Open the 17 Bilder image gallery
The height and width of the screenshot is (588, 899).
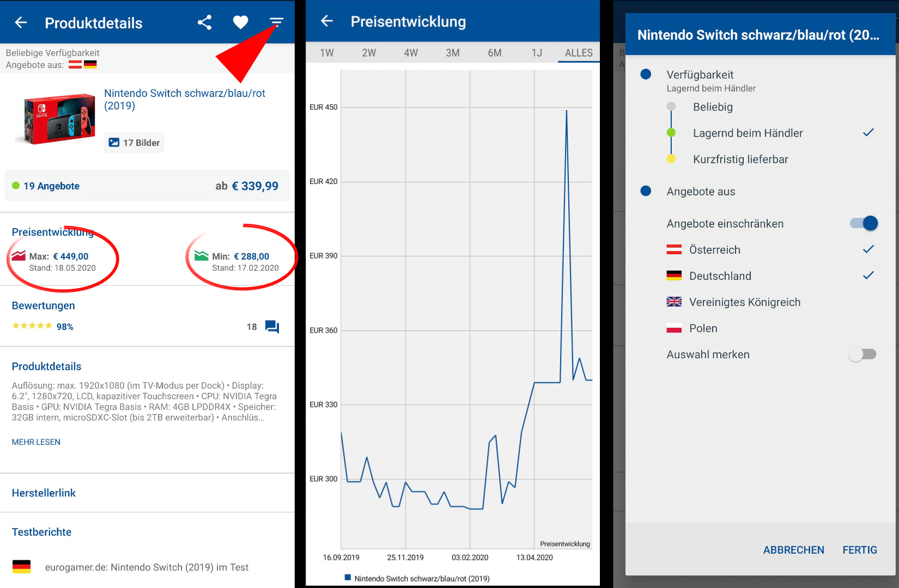tap(134, 143)
